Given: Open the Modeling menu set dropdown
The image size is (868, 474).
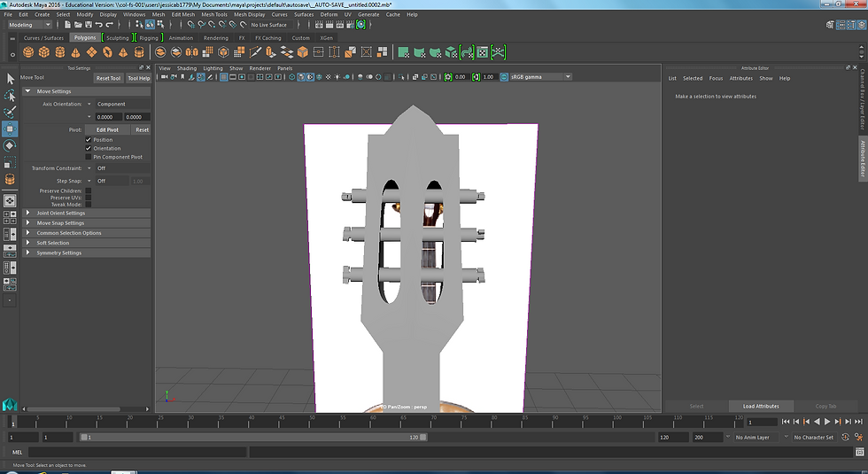Looking at the screenshot, I should (x=29, y=25).
